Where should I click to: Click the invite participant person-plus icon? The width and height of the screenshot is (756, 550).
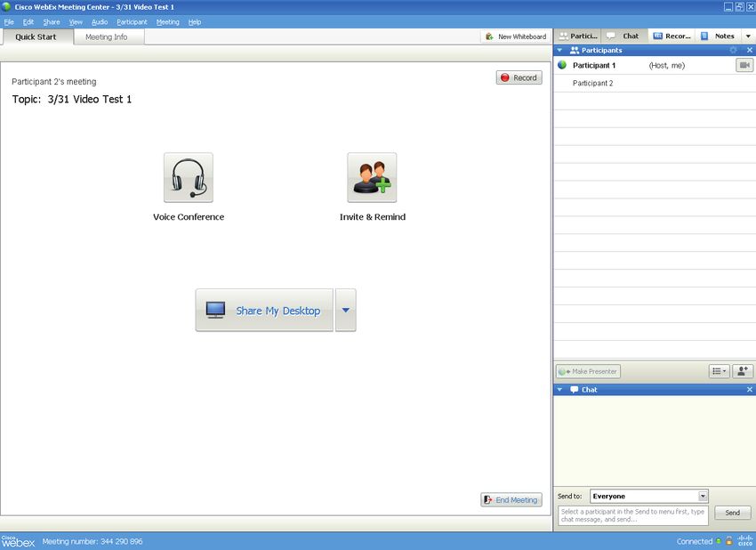(743, 371)
